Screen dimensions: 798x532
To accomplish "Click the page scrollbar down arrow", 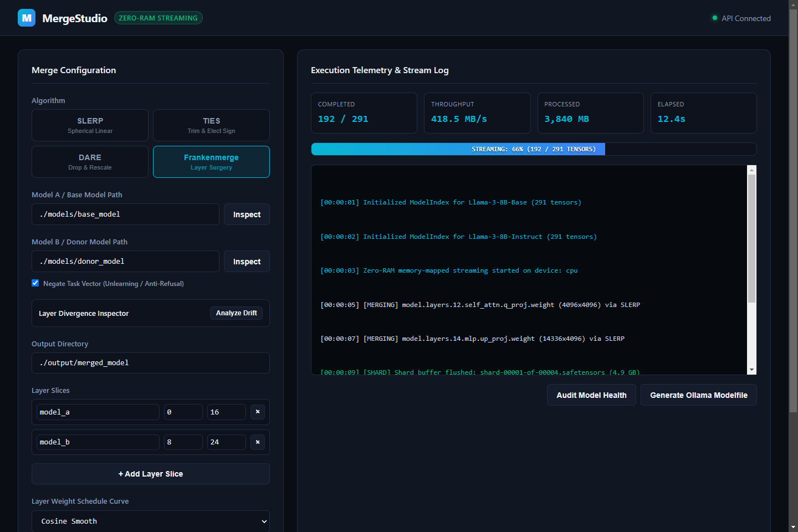I will tap(794, 527).
